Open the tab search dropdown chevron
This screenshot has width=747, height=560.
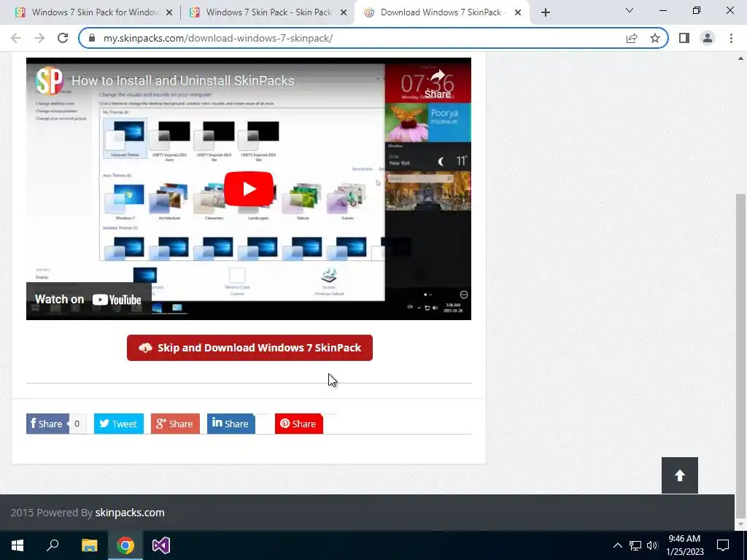click(x=630, y=10)
